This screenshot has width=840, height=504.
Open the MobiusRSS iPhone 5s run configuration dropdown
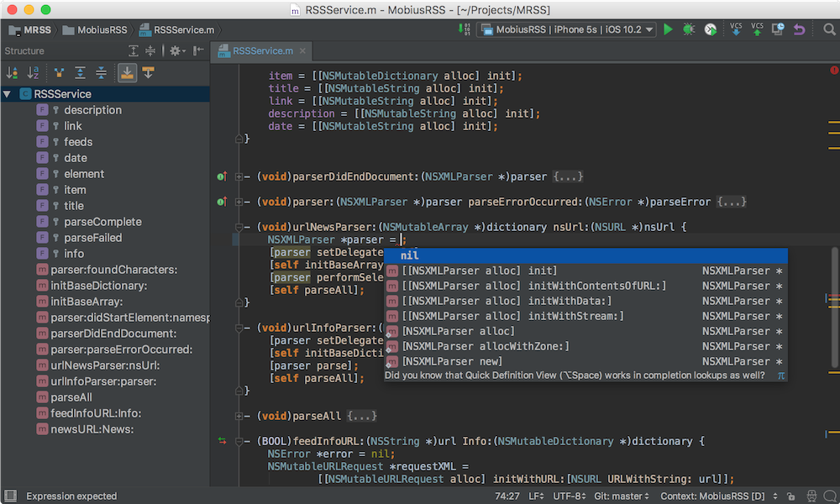tap(565, 29)
